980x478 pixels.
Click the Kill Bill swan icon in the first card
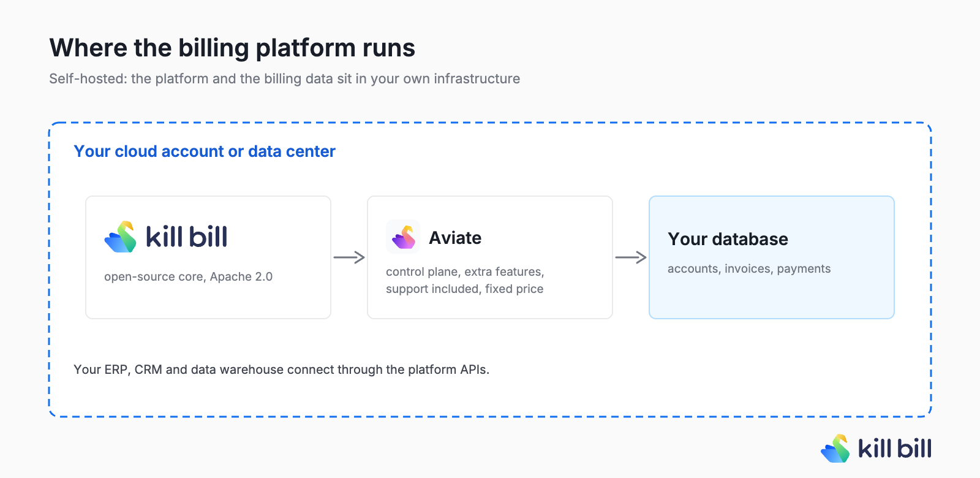[120, 237]
